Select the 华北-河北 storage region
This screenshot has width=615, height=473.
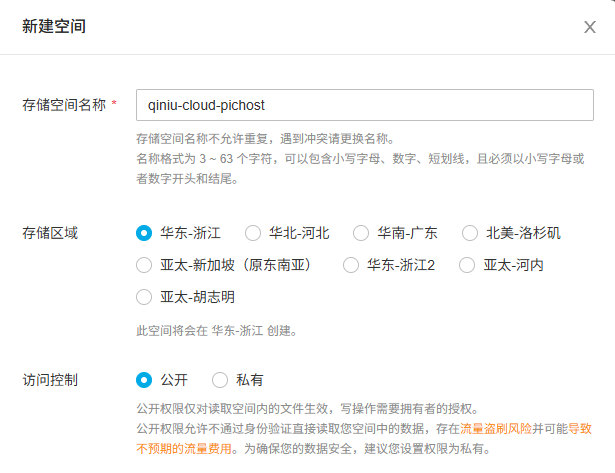tap(253, 233)
